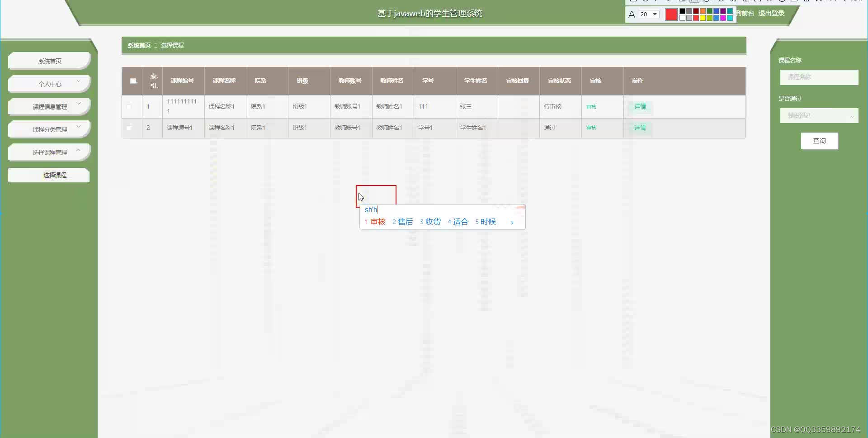Choose IME candidate 5 时候
This screenshot has height=438, width=868.
click(486, 222)
